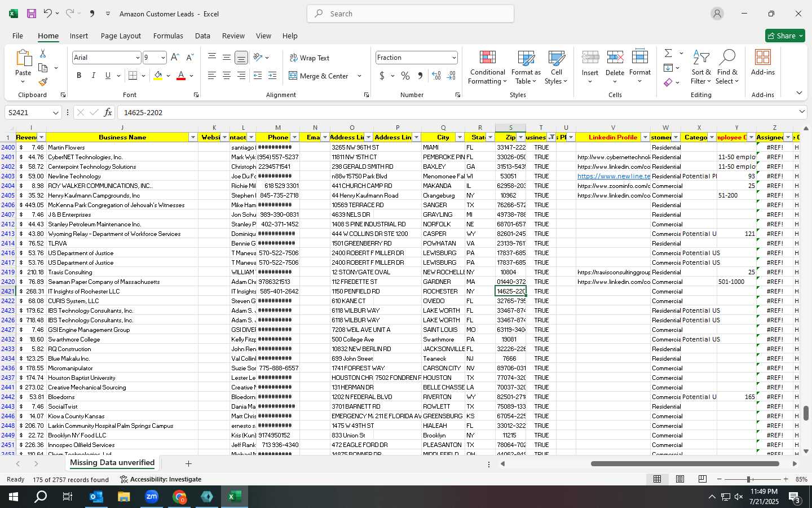Open the Phone column filter dropdown
The height and width of the screenshot is (508, 812).
(294, 137)
